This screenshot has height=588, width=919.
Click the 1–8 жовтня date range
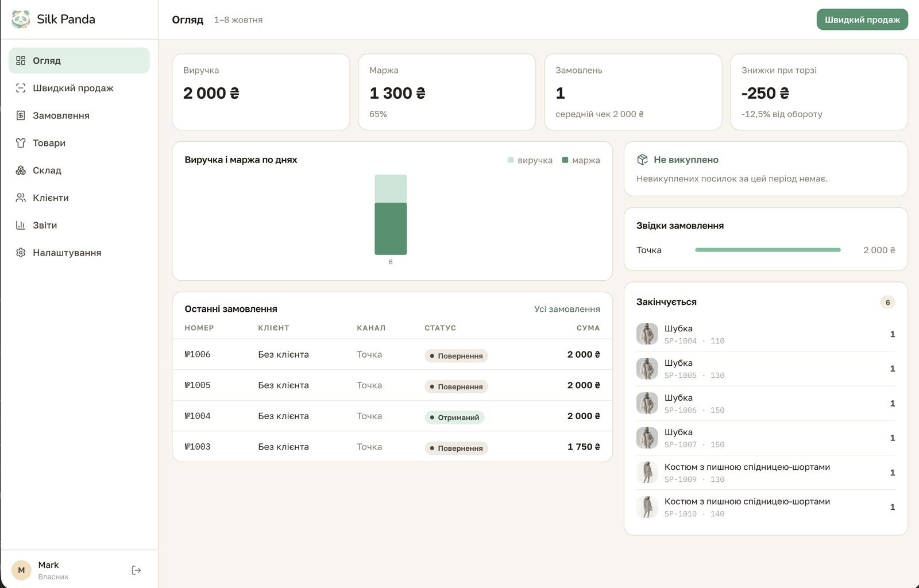[x=238, y=20]
